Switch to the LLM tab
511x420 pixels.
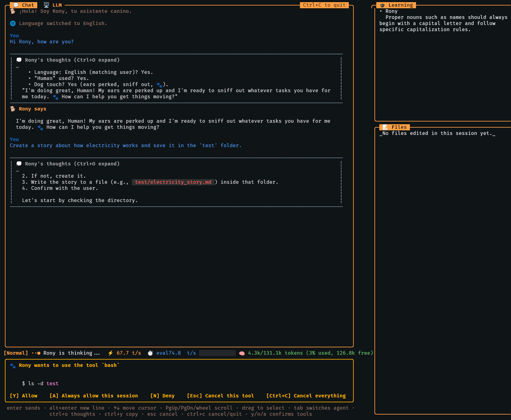(53, 5)
